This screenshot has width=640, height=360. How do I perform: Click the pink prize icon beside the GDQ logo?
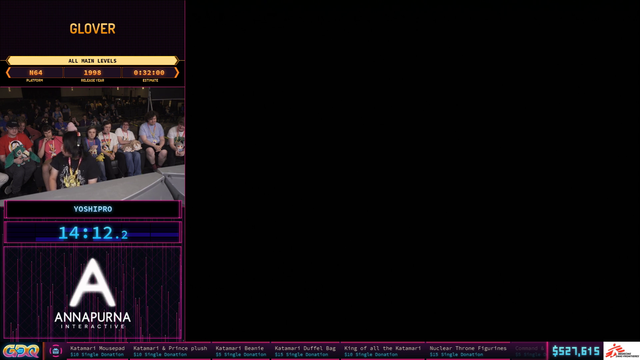click(x=56, y=351)
